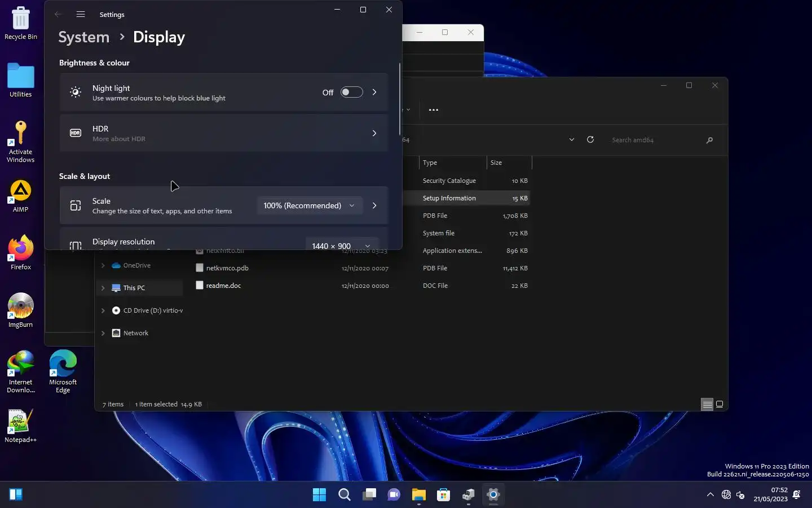Open the widgets icon at taskbar's left
The height and width of the screenshot is (508, 812).
coord(16,494)
